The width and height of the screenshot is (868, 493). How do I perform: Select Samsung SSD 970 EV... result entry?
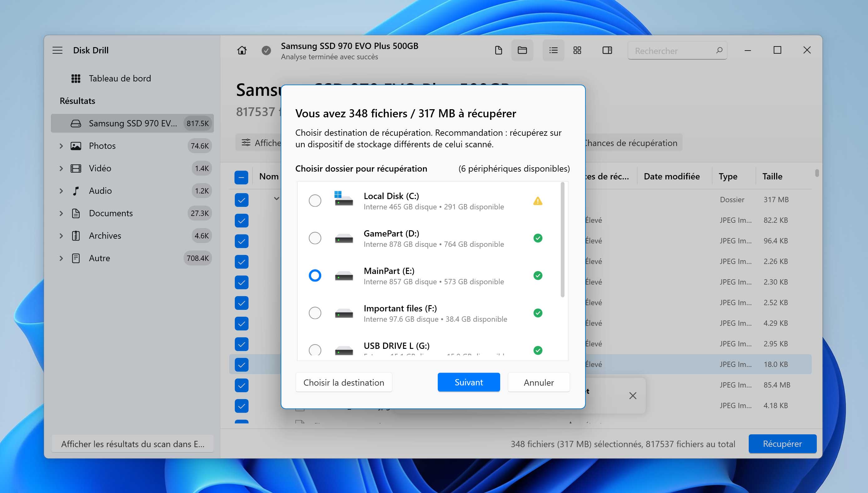coord(132,123)
